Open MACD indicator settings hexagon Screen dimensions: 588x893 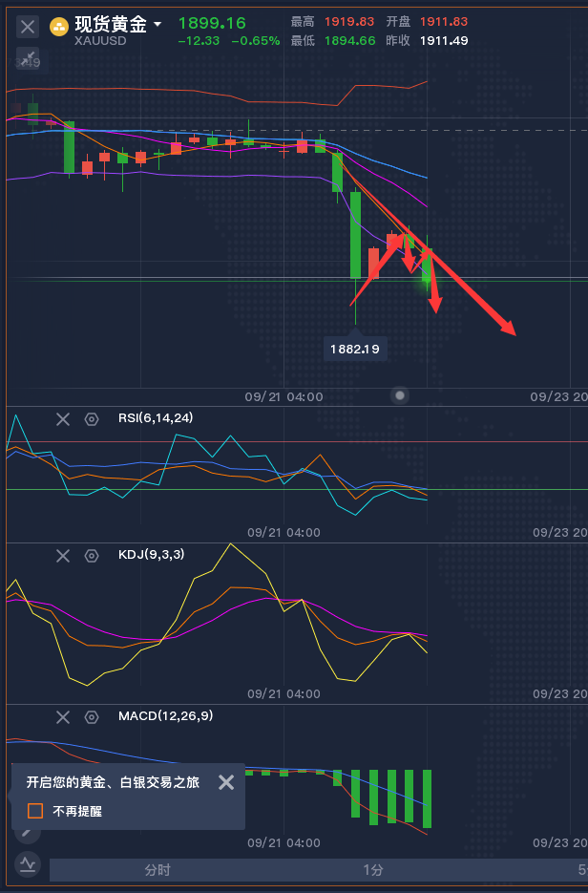[x=92, y=717]
